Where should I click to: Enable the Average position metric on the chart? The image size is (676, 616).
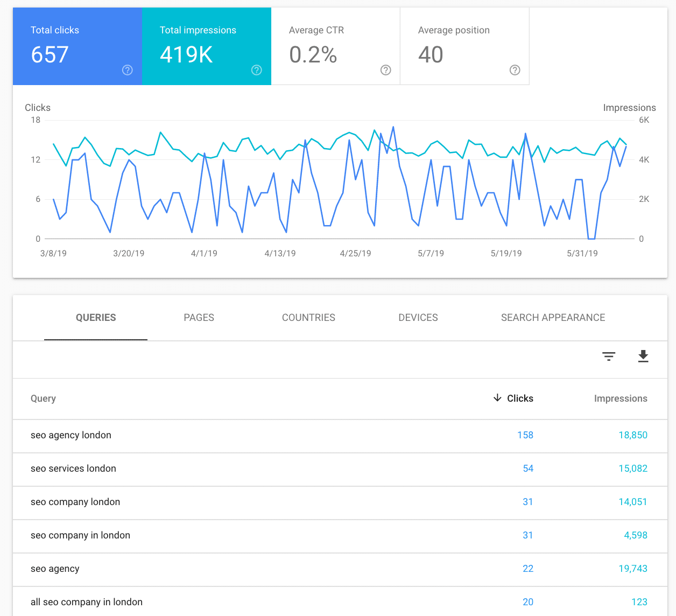point(464,46)
